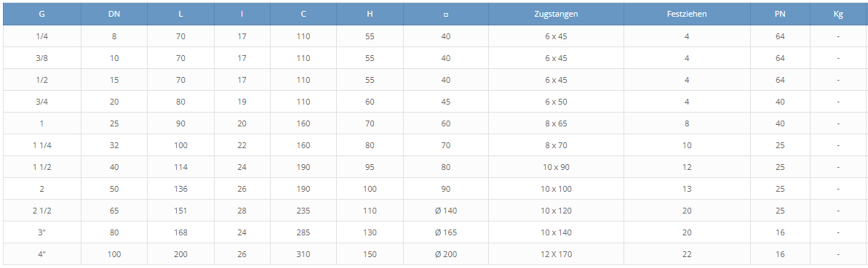868x268 pixels.
Task: Click the DN 100 cell
Action: pyautogui.click(x=114, y=254)
